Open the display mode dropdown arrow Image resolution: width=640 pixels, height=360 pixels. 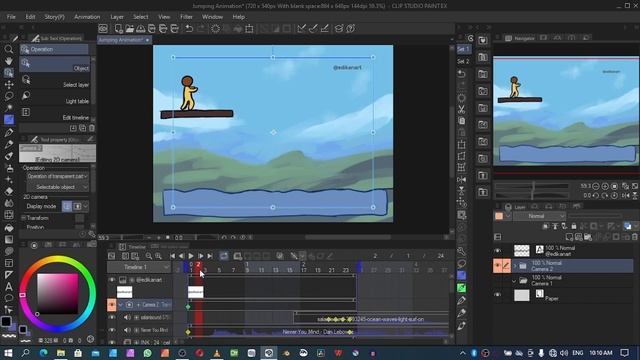tap(85, 206)
